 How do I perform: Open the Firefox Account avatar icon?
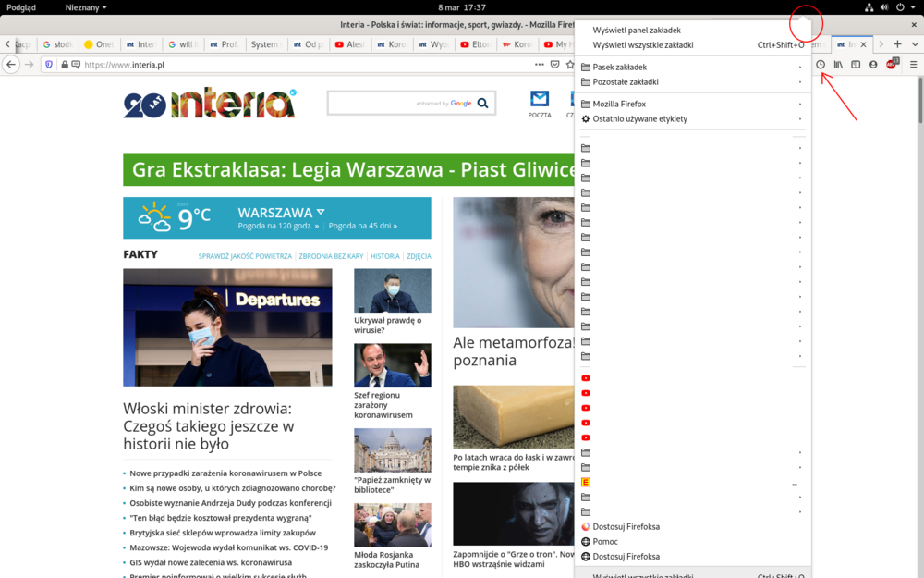[x=873, y=65]
